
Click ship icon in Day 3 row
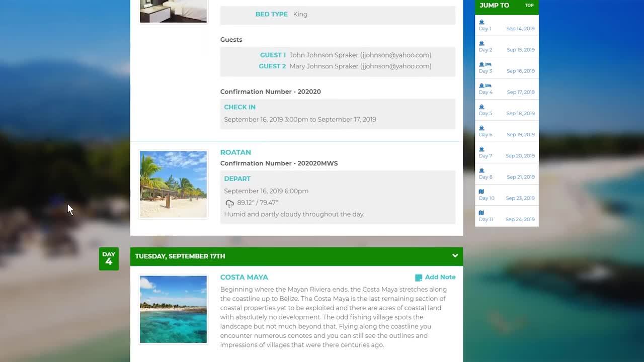481,64
